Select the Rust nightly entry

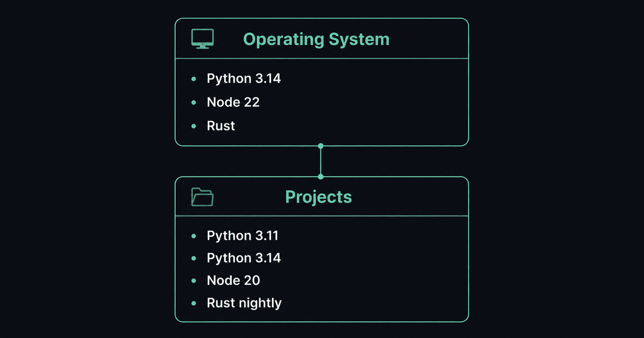point(244,303)
